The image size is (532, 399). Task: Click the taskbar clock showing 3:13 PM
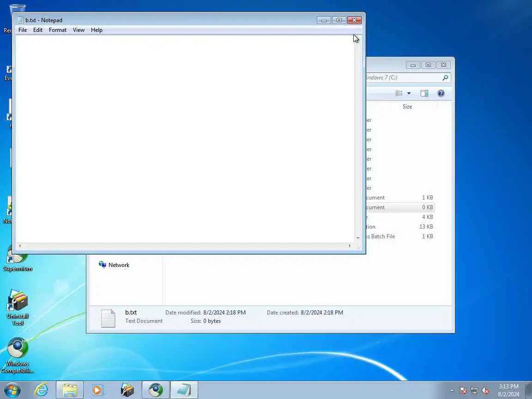tap(508, 390)
